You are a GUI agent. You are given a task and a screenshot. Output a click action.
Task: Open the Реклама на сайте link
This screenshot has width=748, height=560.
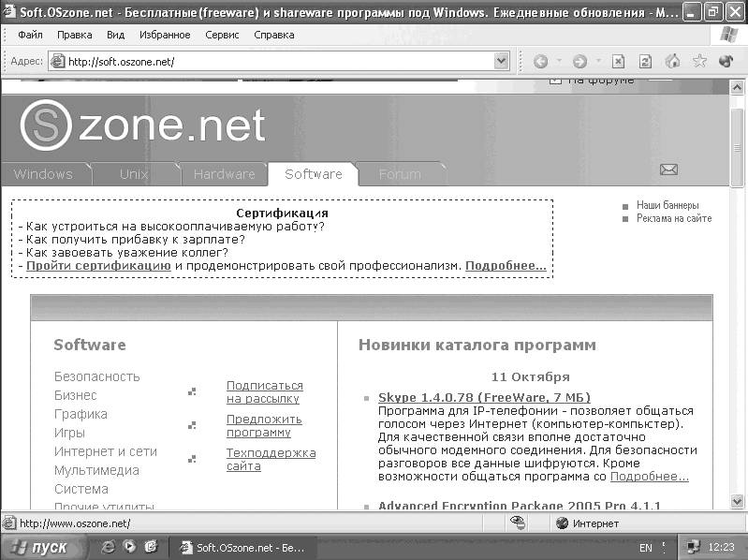point(674,218)
